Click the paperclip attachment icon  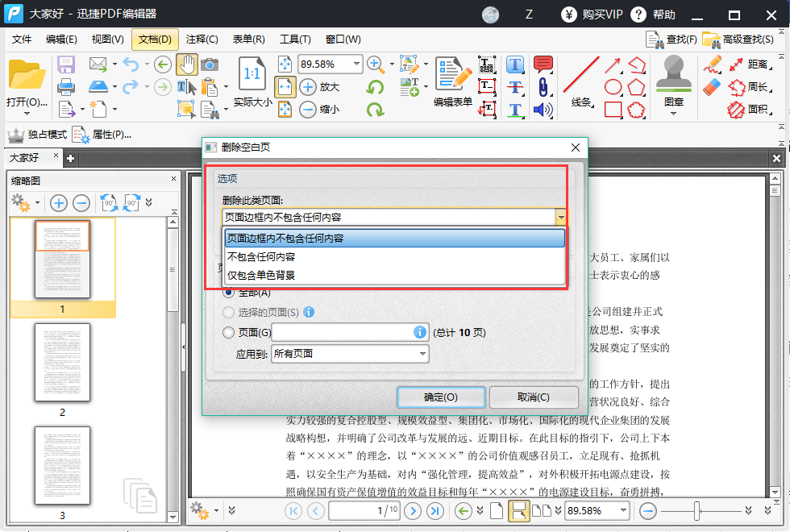tap(543, 87)
